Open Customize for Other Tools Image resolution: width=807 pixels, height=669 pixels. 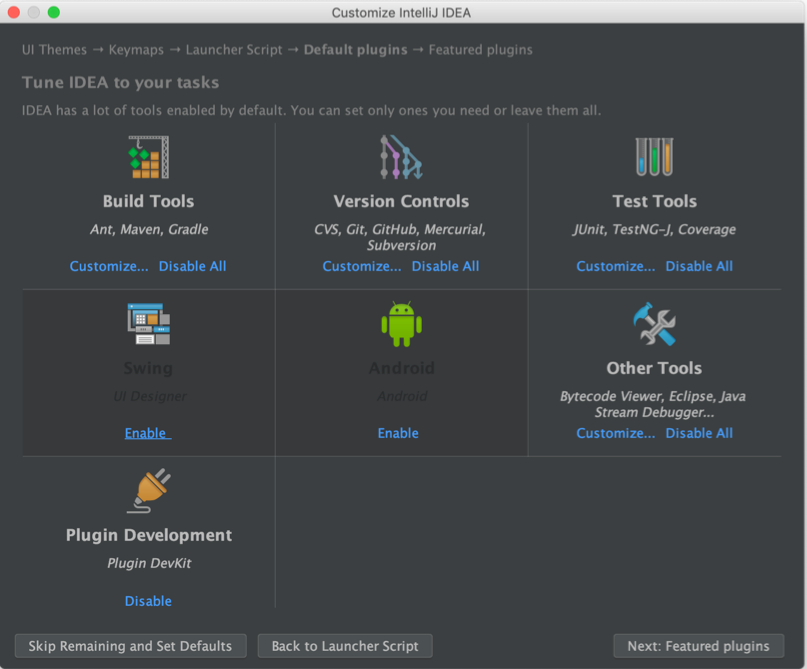(616, 433)
